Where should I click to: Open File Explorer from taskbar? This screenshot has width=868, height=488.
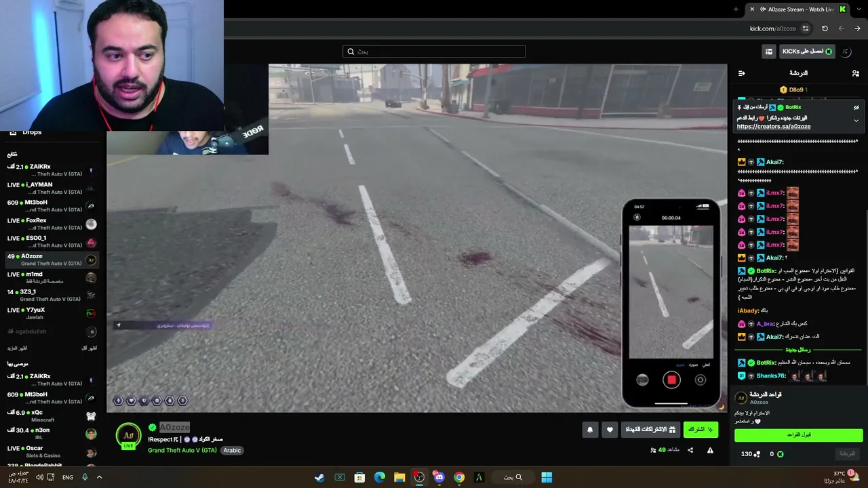click(399, 477)
